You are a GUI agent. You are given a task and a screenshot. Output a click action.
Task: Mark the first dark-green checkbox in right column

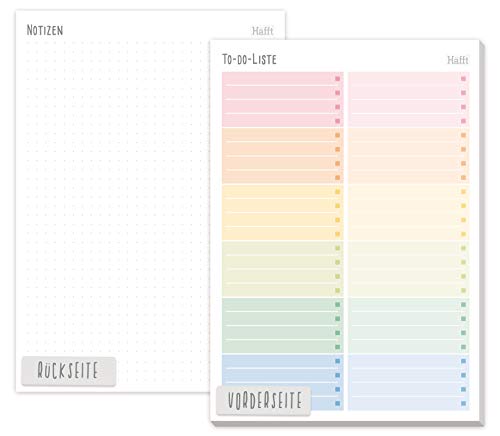coord(463,305)
